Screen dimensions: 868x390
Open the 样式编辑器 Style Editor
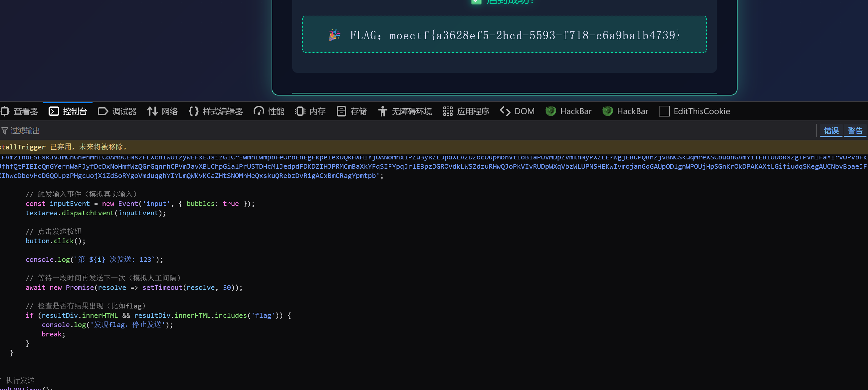[x=215, y=111]
